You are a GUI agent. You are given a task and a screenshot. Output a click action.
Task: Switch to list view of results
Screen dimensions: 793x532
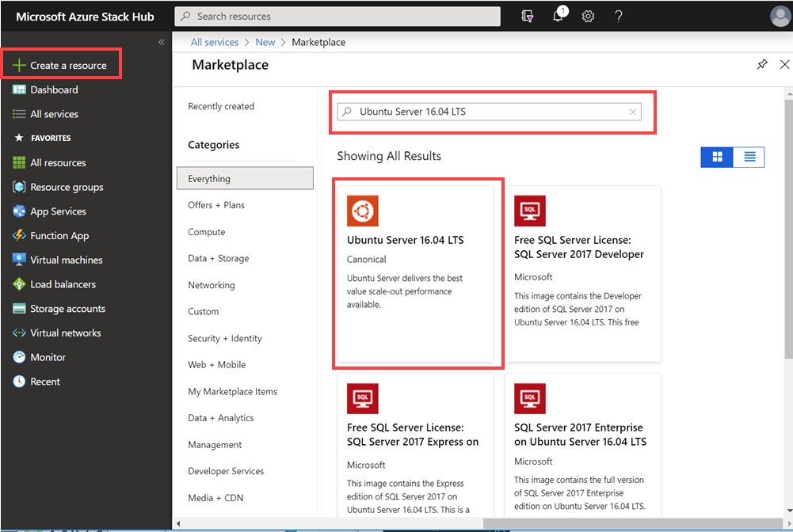(x=749, y=157)
